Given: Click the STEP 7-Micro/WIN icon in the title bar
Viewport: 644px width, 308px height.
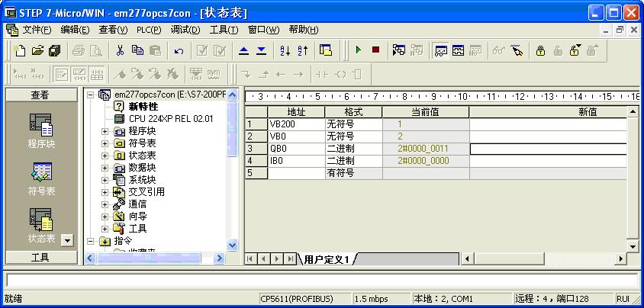Looking at the screenshot, I should coord(11,13).
